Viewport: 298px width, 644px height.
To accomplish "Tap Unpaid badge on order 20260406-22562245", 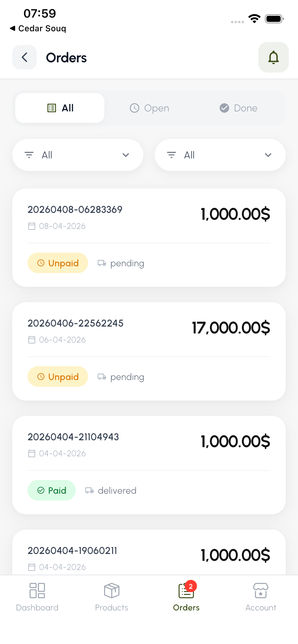I will coord(58,377).
